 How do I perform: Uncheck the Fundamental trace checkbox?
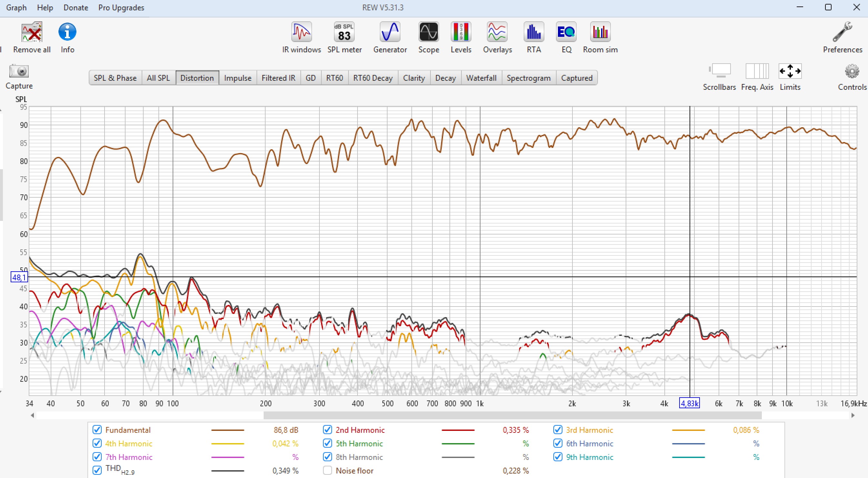coord(97,430)
